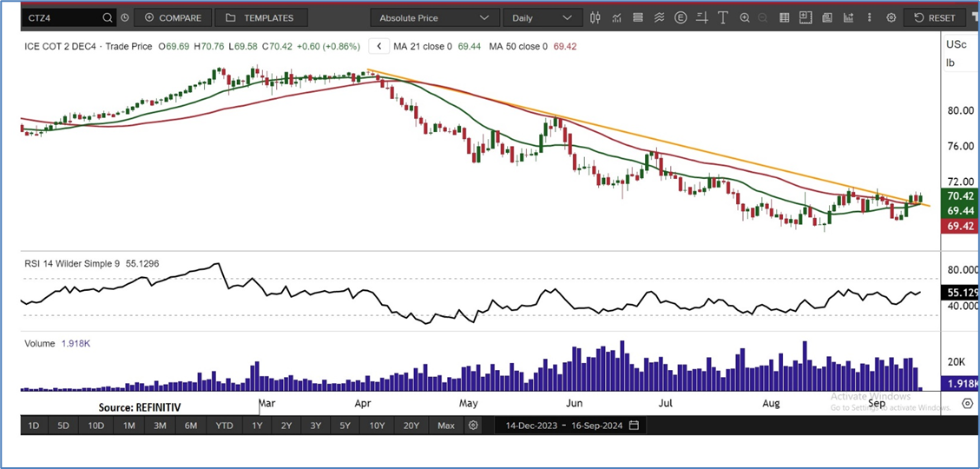Click the 16-Sep-2024 end date
Viewport: 980px width, 469px height.
click(598, 426)
